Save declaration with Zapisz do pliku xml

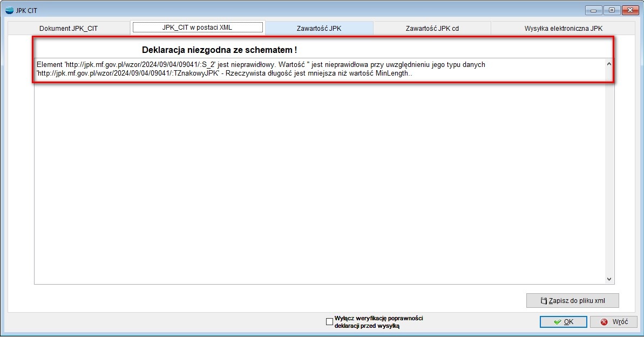pyautogui.click(x=572, y=300)
